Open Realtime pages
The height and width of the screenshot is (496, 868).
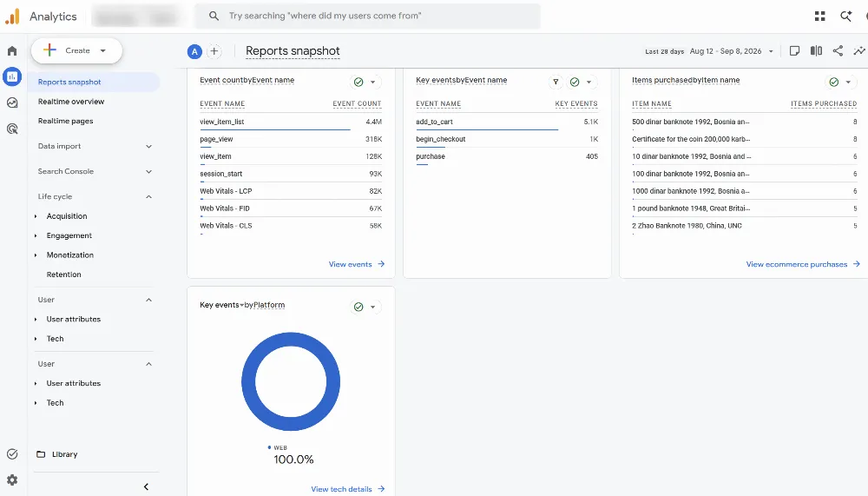click(65, 121)
